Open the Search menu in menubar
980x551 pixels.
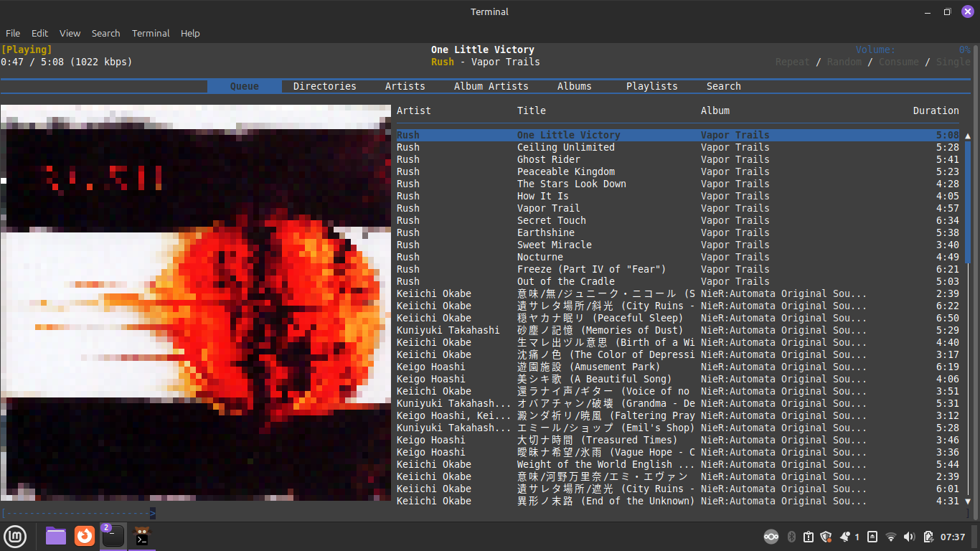click(x=106, y=33)
